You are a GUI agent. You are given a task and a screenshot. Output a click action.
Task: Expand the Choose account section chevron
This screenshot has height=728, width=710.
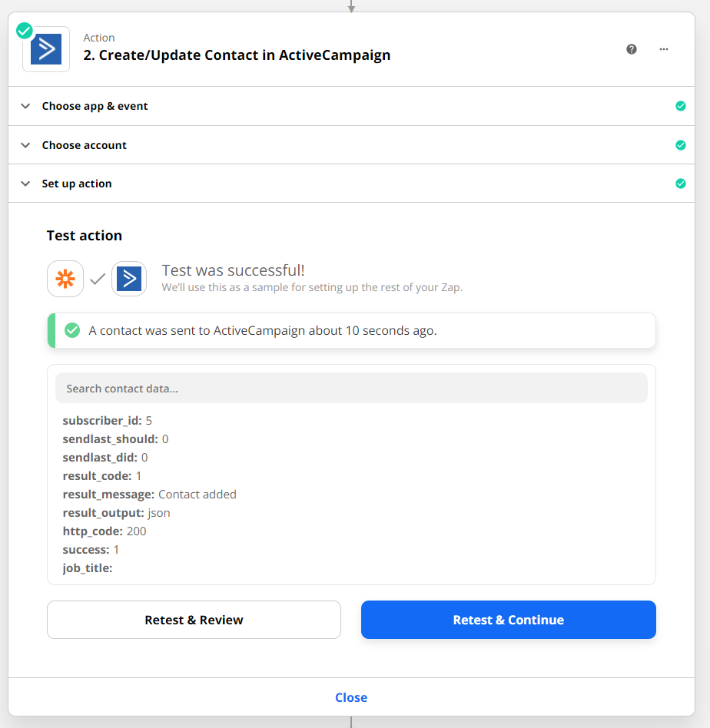(25, 145)
